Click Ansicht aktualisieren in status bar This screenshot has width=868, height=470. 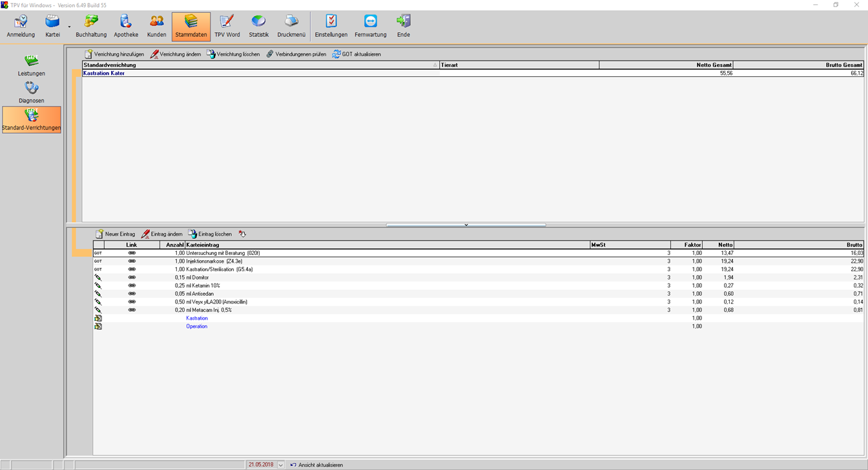point(316,465)
